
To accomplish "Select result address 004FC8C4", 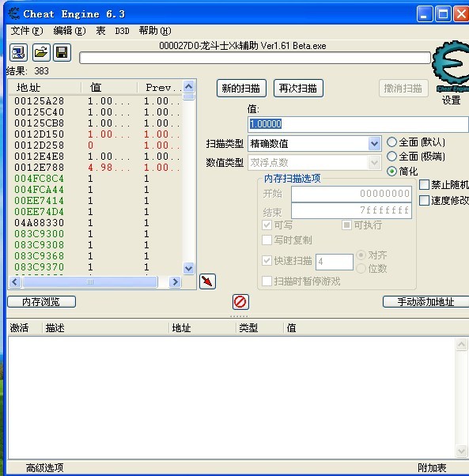I will click(40, 179).
